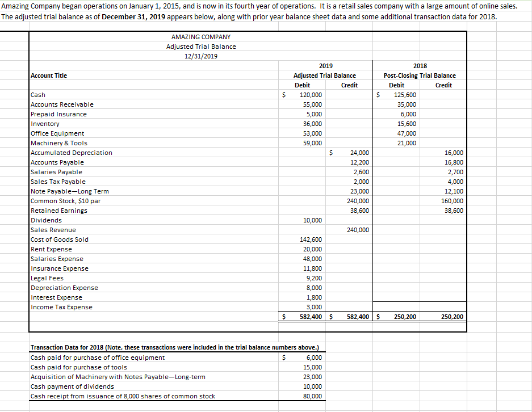The height and width of the screenshot is (412, 532).
Task: Click the Machinery & Tools label
Action: [x=58, y=143]
